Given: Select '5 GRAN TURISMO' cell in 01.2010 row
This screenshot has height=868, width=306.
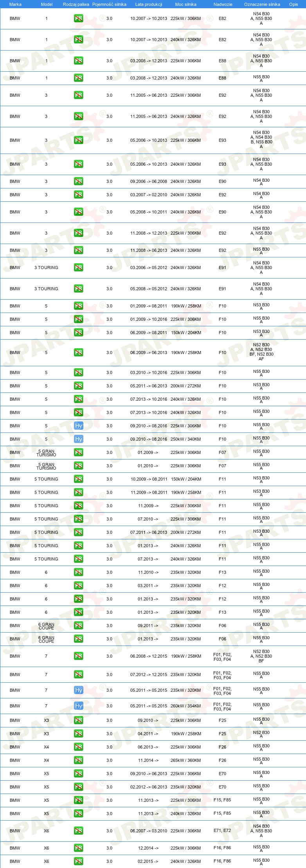Looking at the screenshot, I should (x=46, y=466).
